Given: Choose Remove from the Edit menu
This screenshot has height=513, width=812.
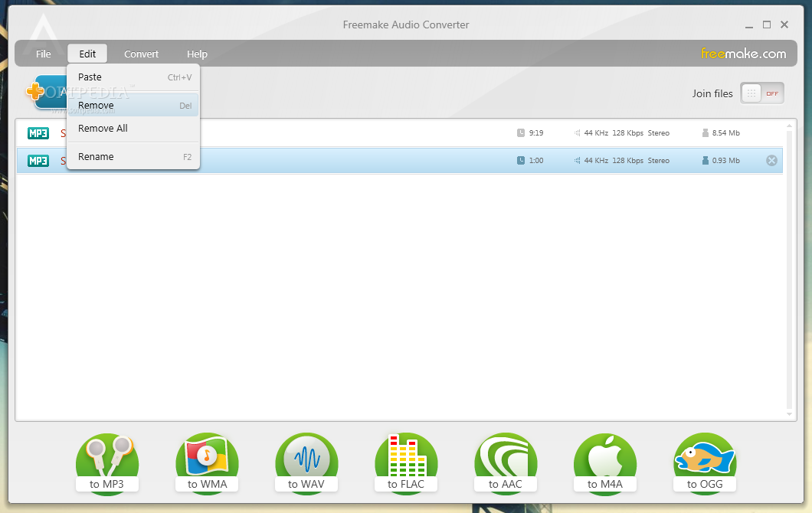Looking at the screenshot, I should pos(133,105).
